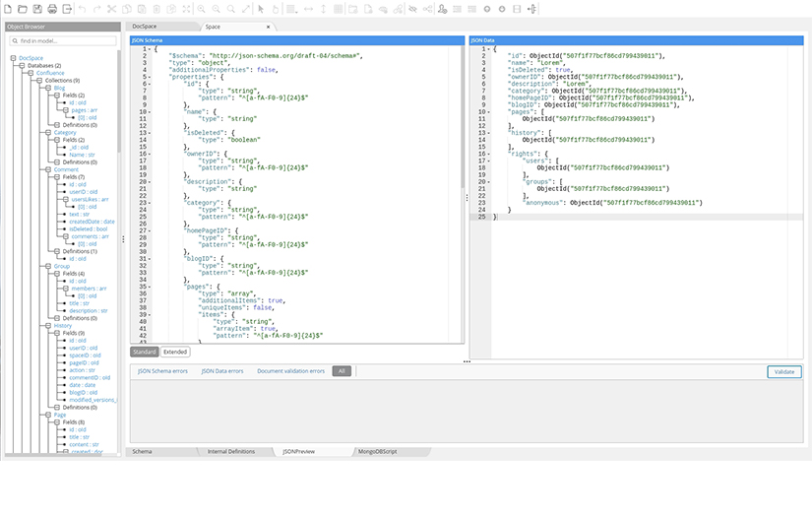Screen dimensions: 812x517
Task: Click the Save disk toolbar icon
Action: [37, 9]
